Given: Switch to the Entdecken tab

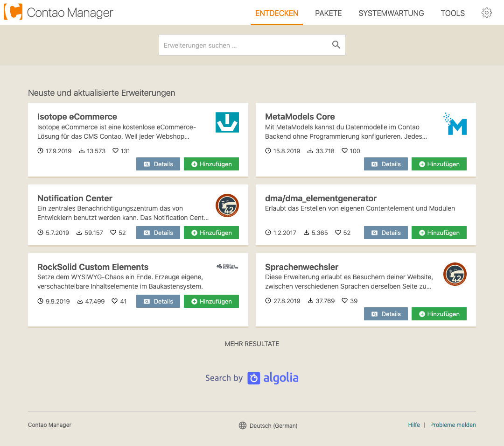Looking at the screenshot, I should (276, 13).
